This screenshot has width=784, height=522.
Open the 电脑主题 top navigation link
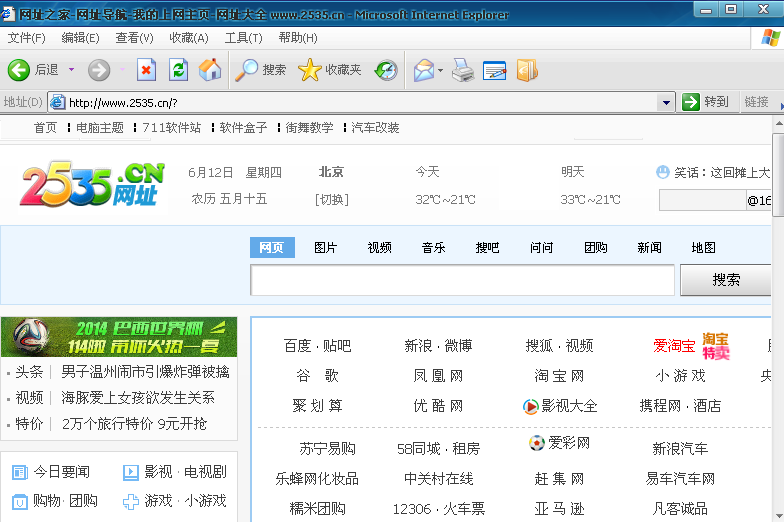click(100, 128)
